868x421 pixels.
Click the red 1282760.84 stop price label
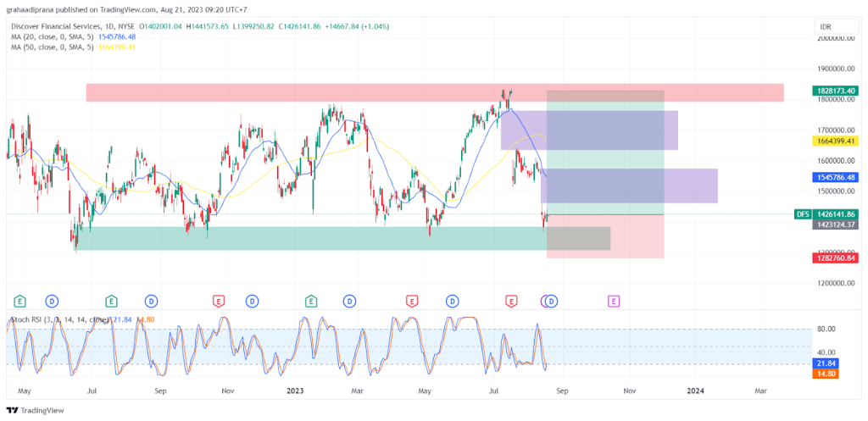coord(834,258)
